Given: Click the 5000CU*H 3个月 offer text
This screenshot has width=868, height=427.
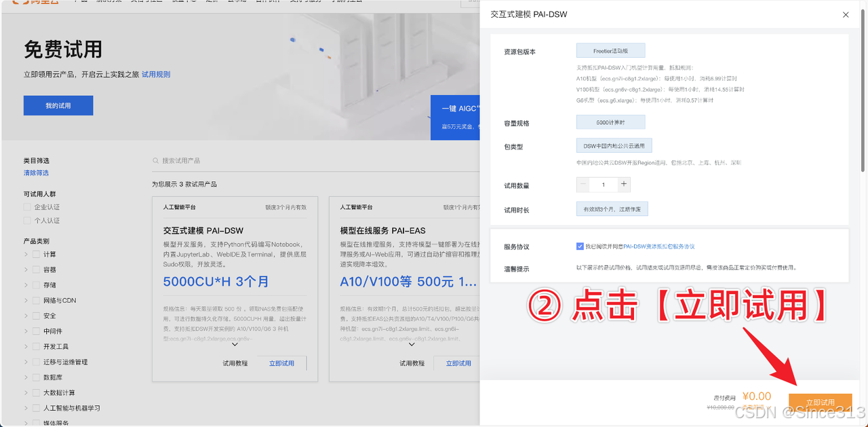Looking at the screenshot, I should pos(216,281).
